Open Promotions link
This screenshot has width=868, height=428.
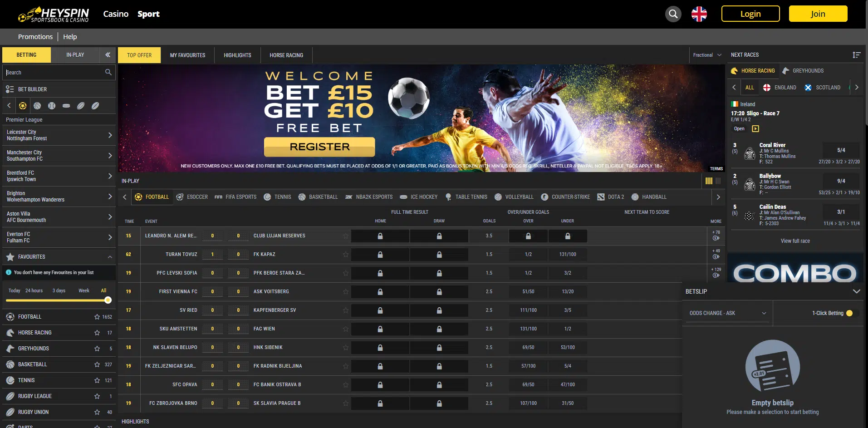pyautogui.click(x=35, y=37)
